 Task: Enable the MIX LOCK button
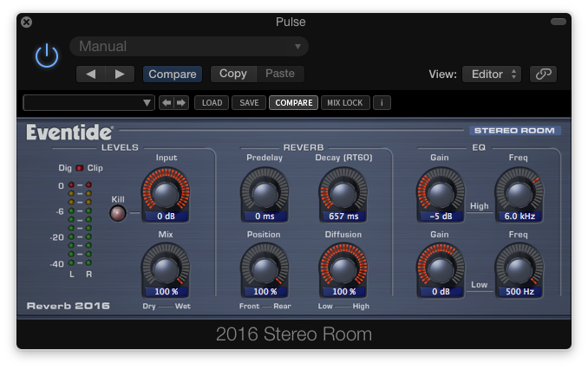coord(345,103)
